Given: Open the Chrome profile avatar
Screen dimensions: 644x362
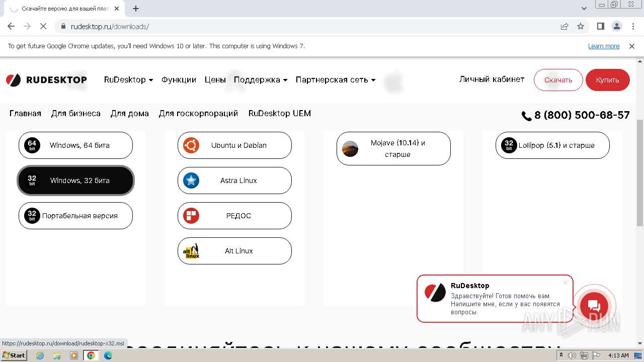Looking at the screenshot, I should click(x=616, y=26).
